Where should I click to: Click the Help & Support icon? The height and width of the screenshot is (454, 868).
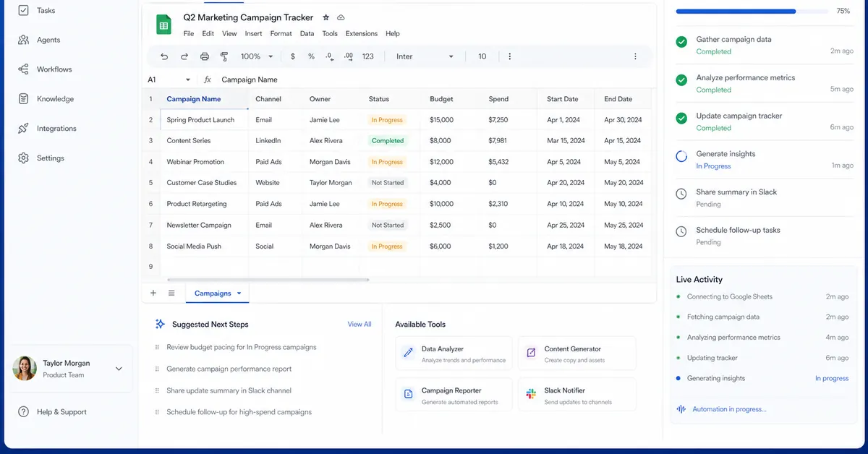[x=24, y=412]
